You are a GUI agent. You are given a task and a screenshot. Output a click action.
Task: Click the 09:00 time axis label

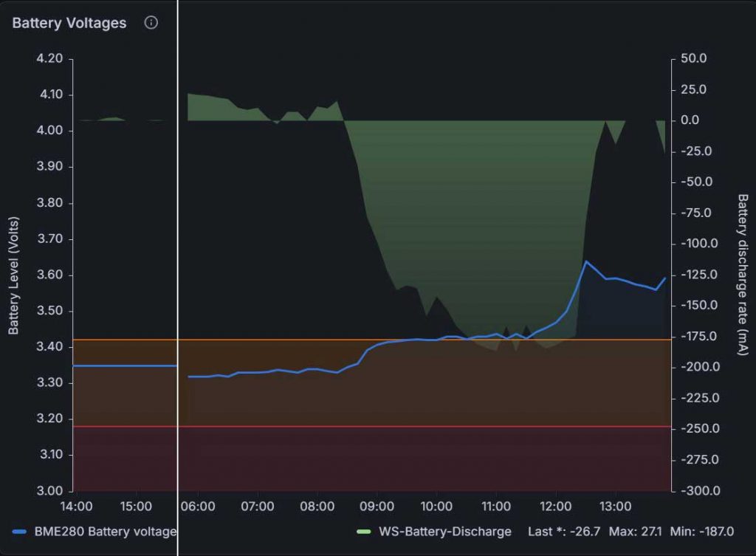[377, 507]
